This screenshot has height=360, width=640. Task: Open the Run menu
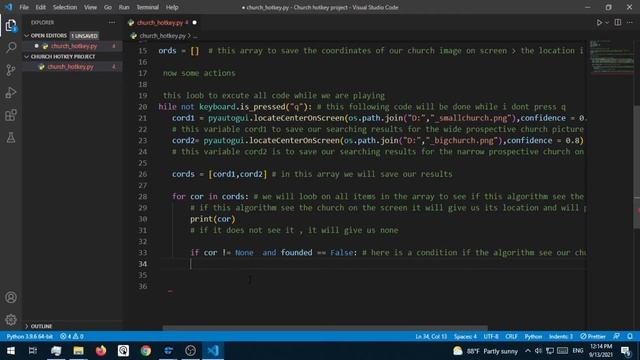[124, 7]
